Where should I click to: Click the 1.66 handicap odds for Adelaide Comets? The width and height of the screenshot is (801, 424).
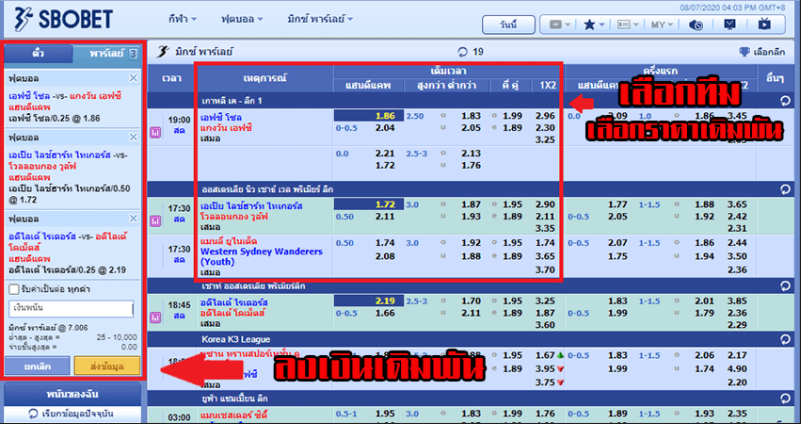[x=385, y=313]
